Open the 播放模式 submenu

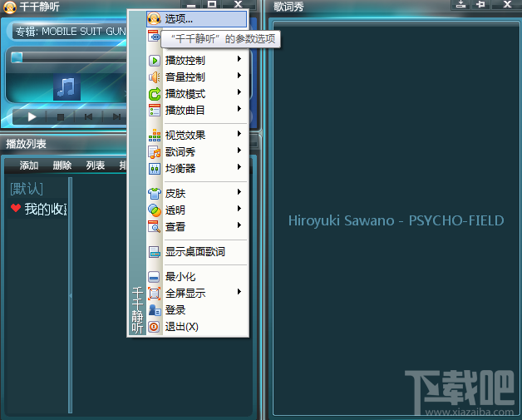pos(197,94)
